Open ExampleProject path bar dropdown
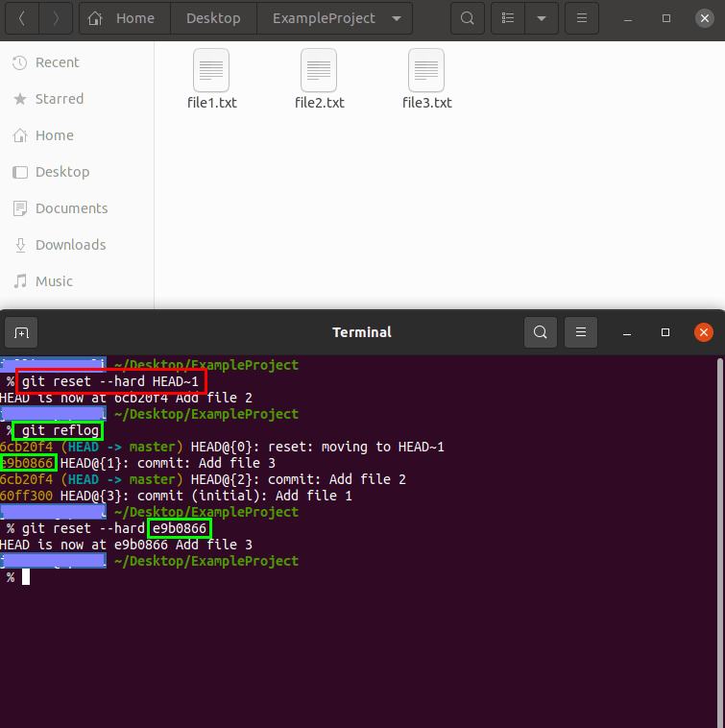 397,18
